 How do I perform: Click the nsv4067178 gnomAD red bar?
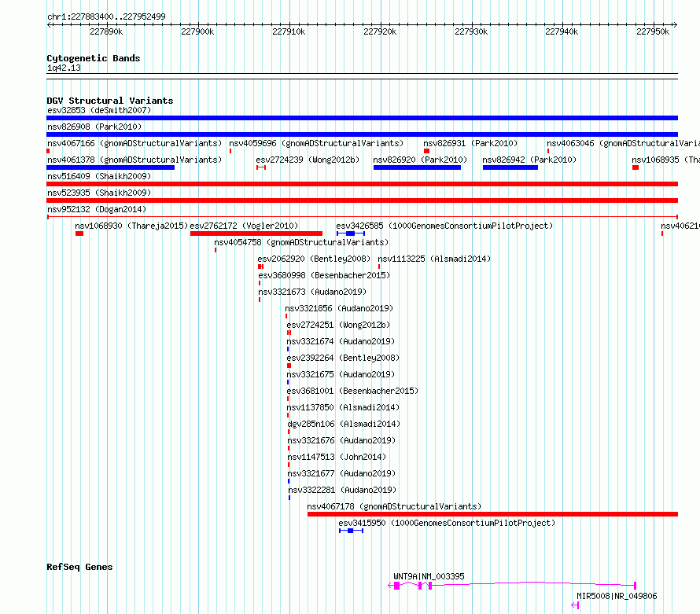[493, 514]
